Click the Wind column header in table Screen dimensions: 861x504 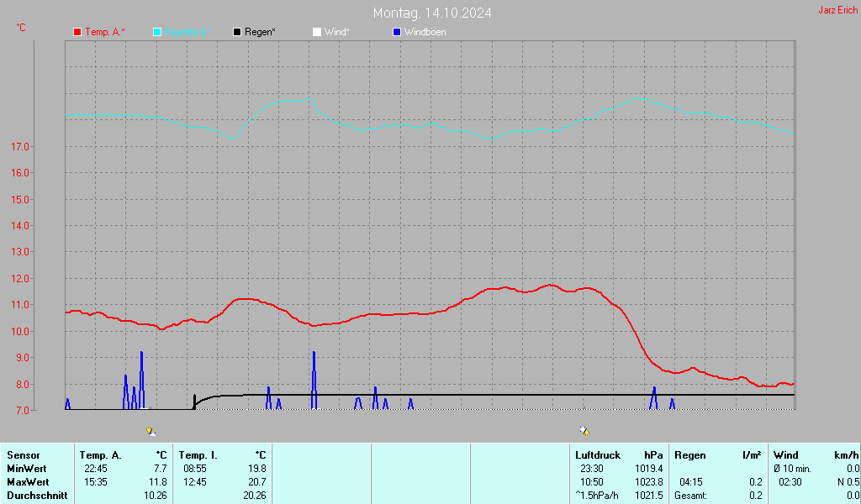(x=786, y=455)
